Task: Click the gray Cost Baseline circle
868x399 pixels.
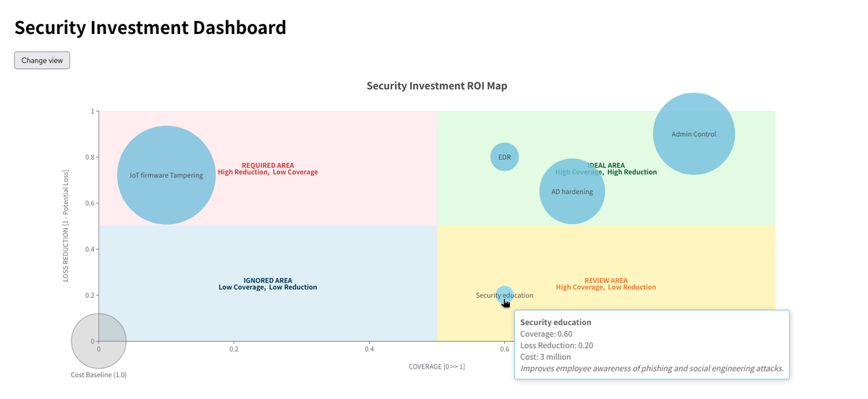Action: point(98,340)
